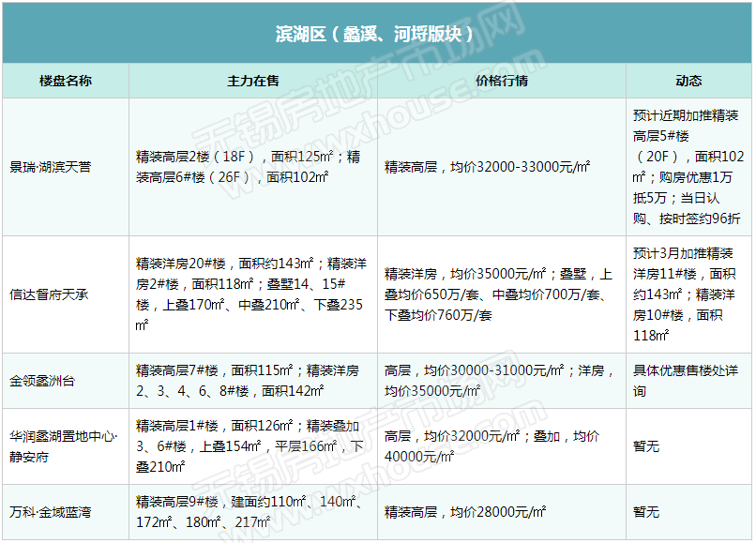Select the 金领蠡洲台 property name cell

(66, 381)
